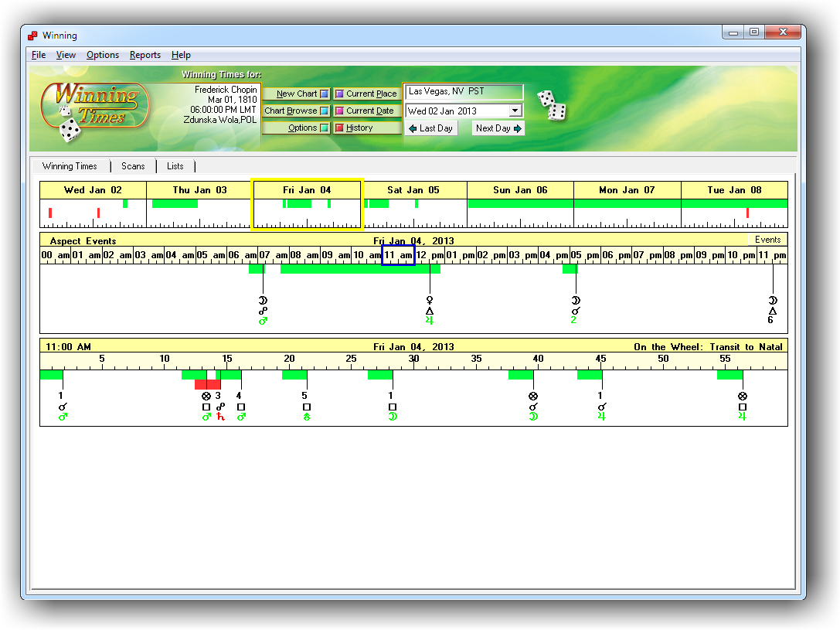Screen dimensions: 840x630
Task: Click the long green bar in Aspect Events
Action: [x=360, y=269]
